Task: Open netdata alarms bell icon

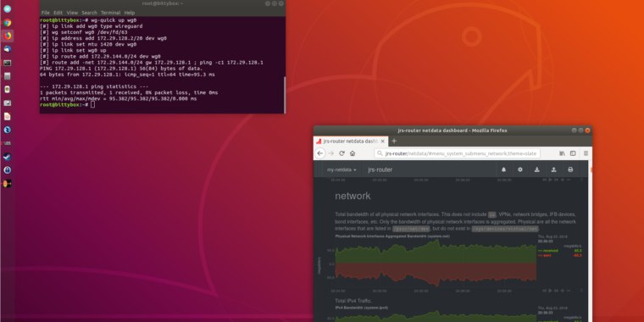Action: click(x=503, y=169)
